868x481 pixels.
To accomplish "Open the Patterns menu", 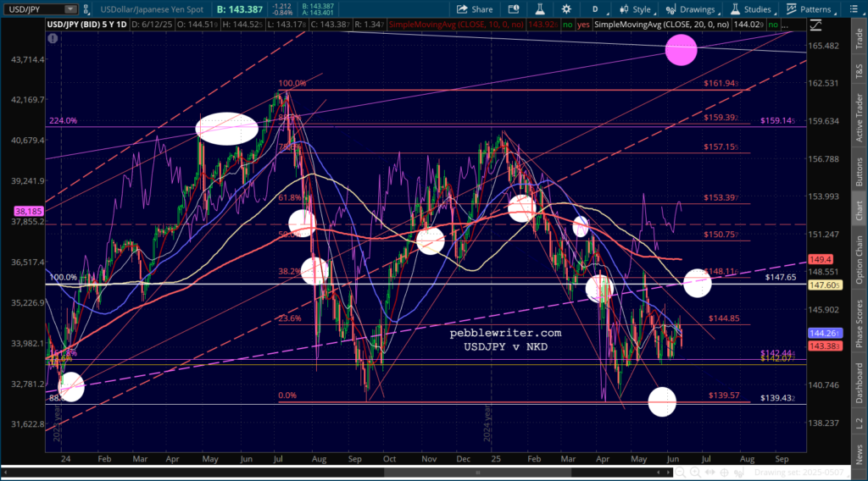I will 810,9.
